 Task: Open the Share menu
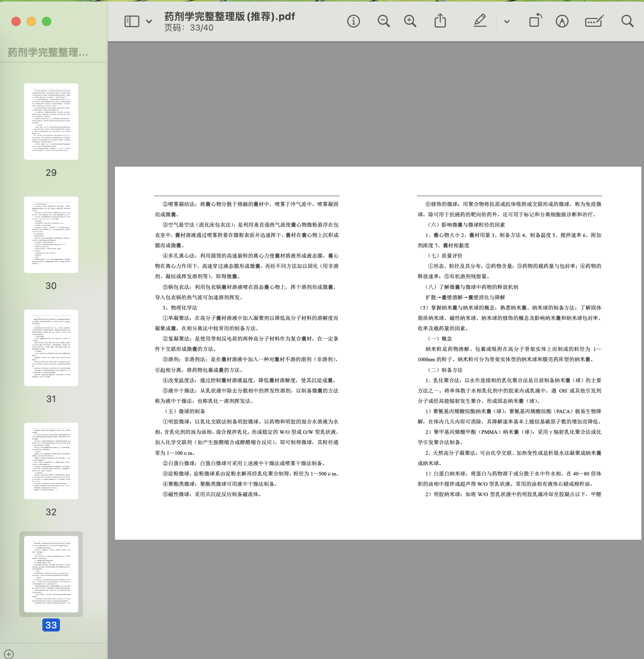pyautogui.click(x=440, y=21)
